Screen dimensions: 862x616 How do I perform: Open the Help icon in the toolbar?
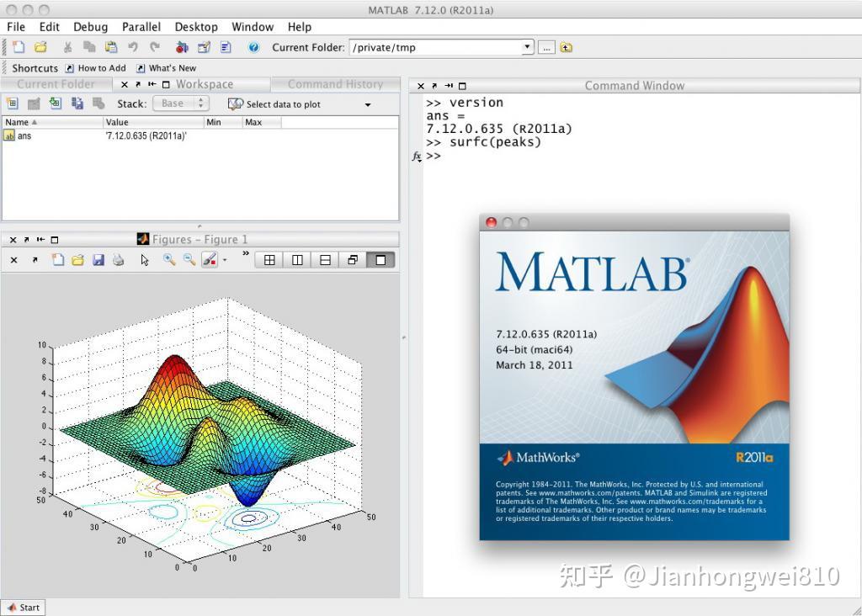(x=253, y=48)
